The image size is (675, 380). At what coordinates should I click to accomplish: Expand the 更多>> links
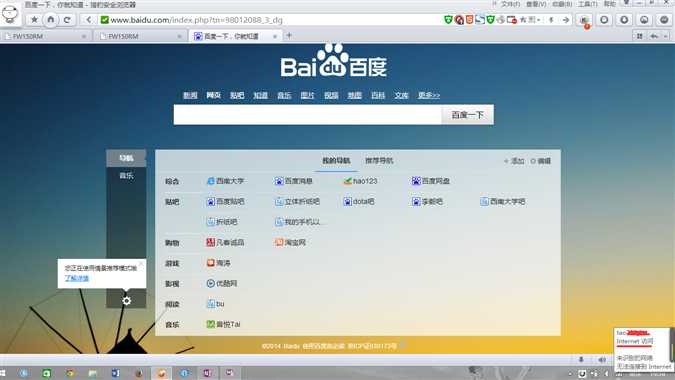pyautogui.click(x=429, y=95)
